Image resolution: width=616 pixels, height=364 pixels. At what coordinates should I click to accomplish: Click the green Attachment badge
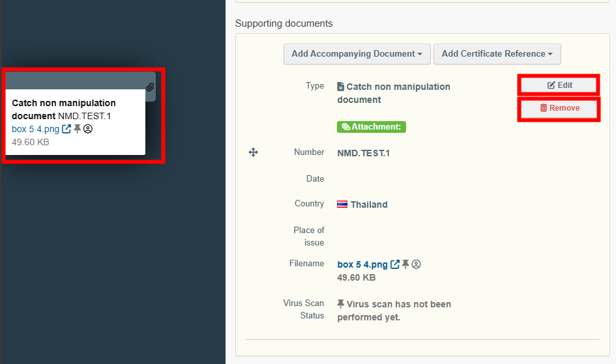point(372,127)
